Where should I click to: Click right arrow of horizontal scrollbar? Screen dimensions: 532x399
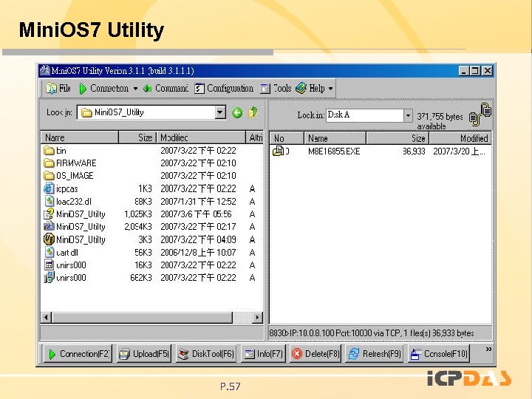tap(258, 318)
